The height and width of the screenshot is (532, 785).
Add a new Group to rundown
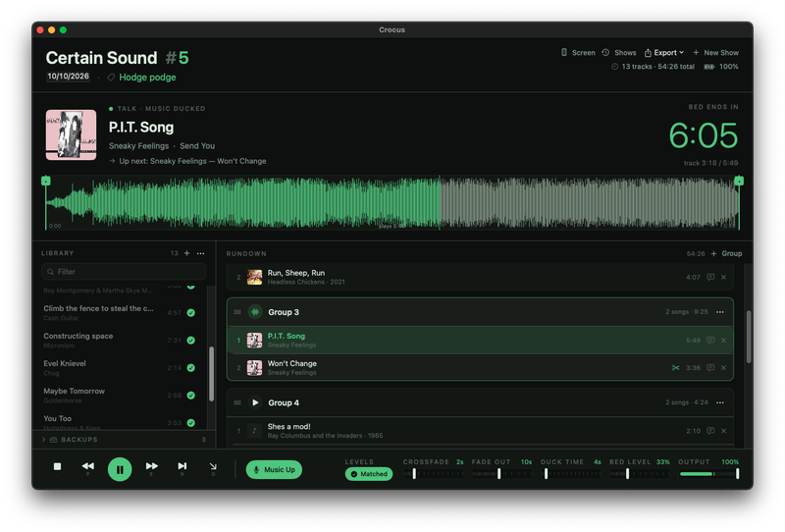pyautogui.click(x=726, y=253)
